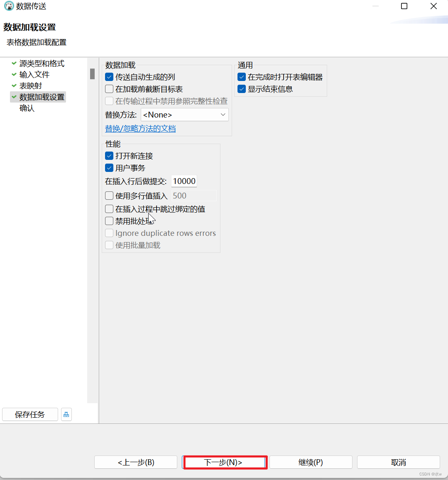Viewport: 448px width, 480px height.
Task: Enable 在加载前截断目标表 option
Action: (109, 88)
